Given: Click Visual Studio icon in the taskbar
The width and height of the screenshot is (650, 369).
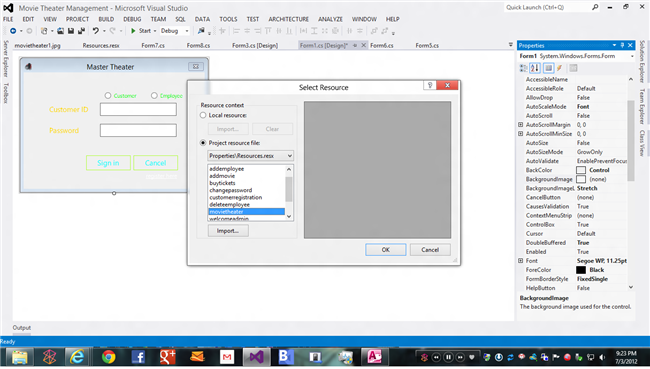Looking at the screenshot, I should pos(256,357).
